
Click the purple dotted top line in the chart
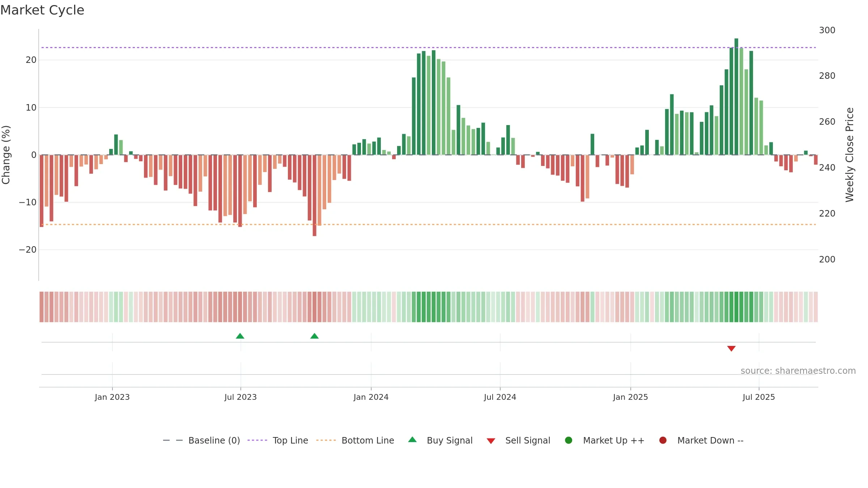coord(429,47)
